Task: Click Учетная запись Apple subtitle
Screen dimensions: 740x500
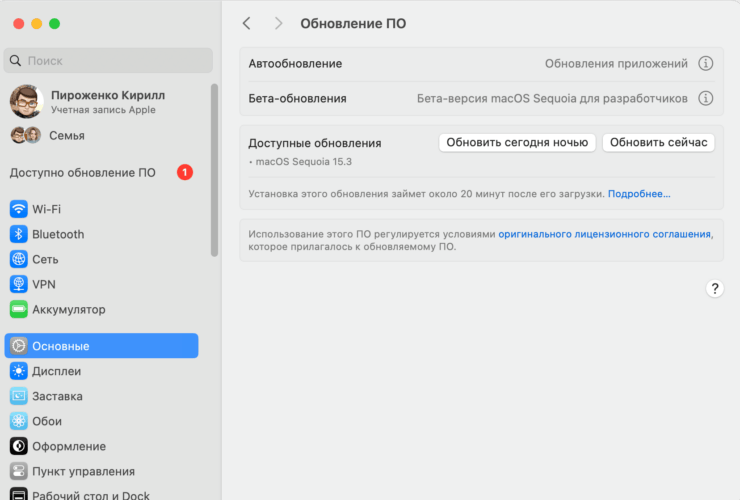Action: 103,110
